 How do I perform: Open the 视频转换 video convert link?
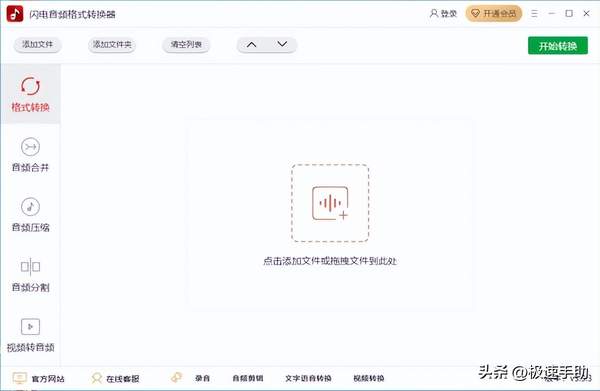click(368, 378)
